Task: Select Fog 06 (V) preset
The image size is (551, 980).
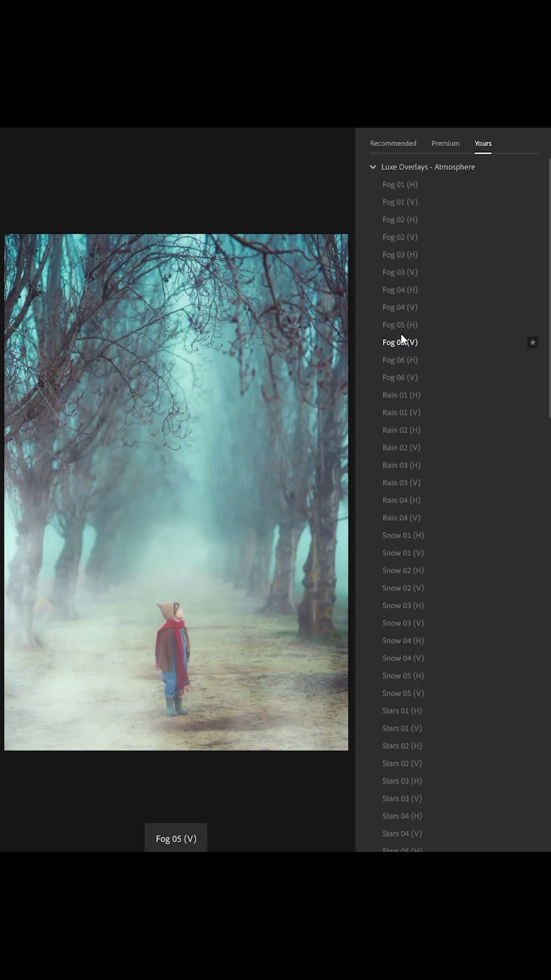Action: (400, 377)
